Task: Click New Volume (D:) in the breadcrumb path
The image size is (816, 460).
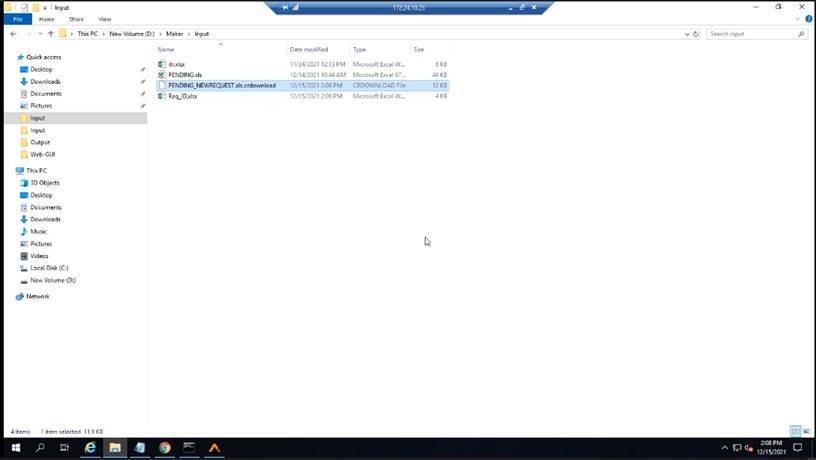Action: (x=132, y=34)
